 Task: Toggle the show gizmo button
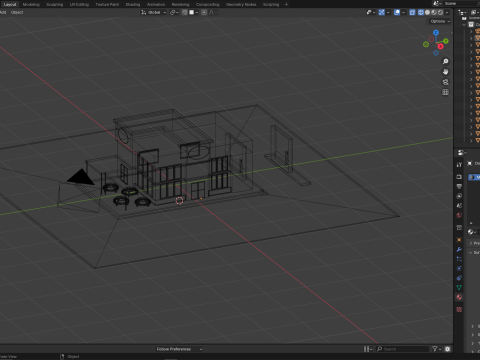pos(382,12)
